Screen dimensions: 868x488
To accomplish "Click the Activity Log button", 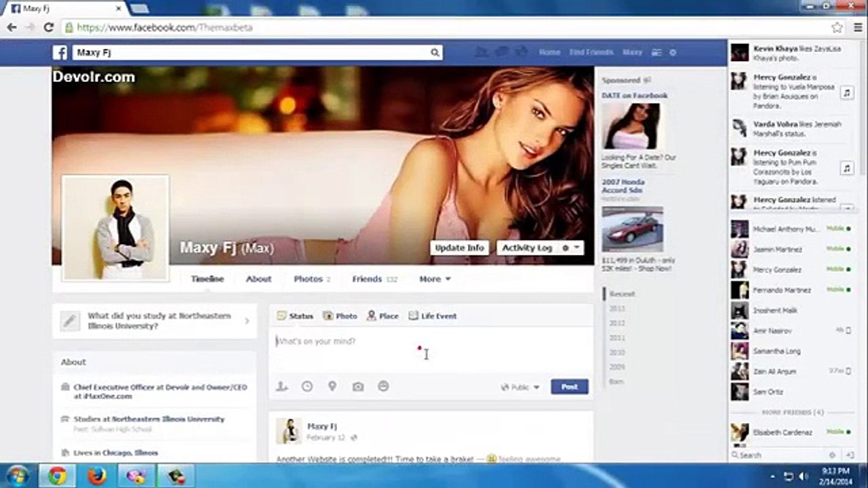I will point(527,248).
